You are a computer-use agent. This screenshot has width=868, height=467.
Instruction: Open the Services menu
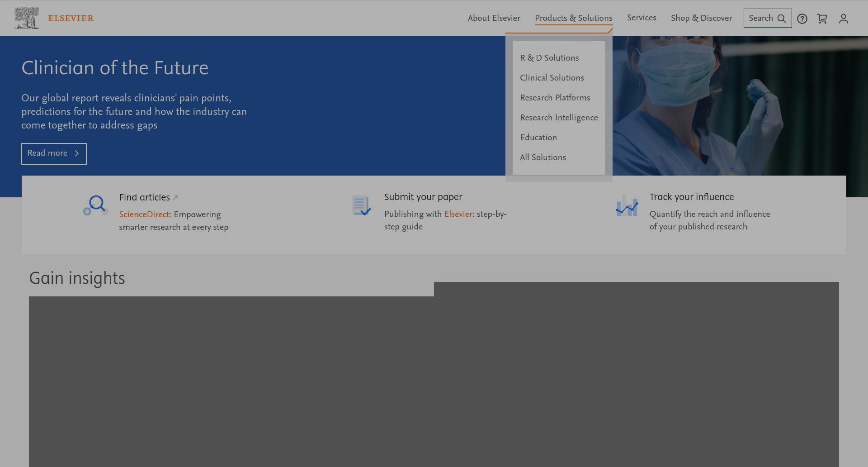coord(642,18)
